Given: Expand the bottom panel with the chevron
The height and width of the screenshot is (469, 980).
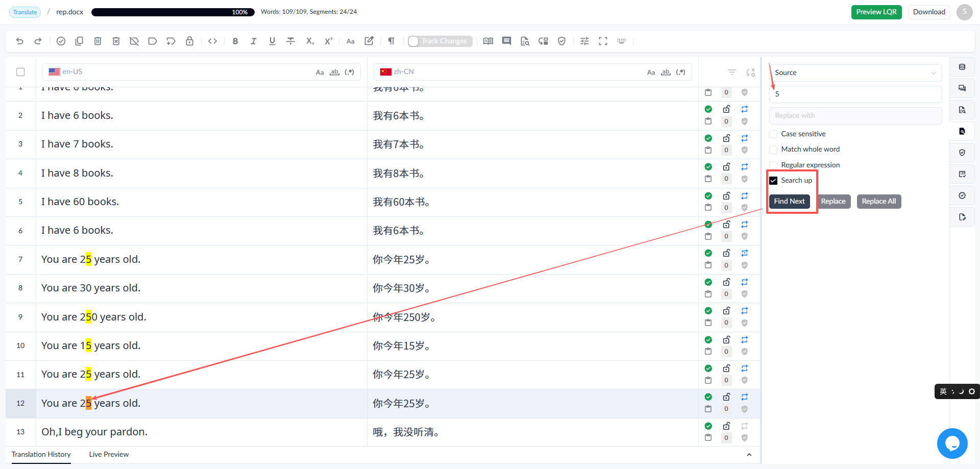Looking at the screenshot, I should [x=749, y=455].
